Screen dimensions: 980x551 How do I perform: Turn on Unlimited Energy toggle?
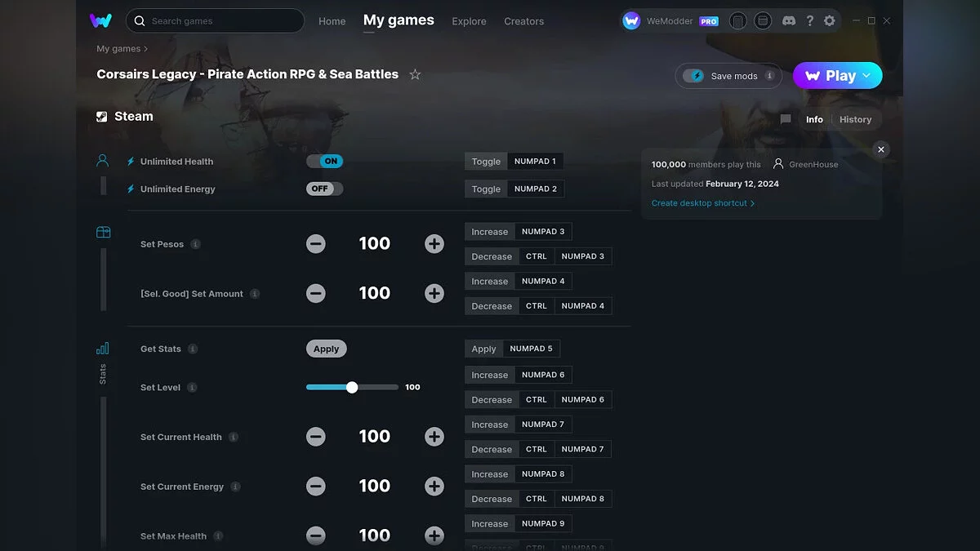pyautogui.click(x=325, y=189)
